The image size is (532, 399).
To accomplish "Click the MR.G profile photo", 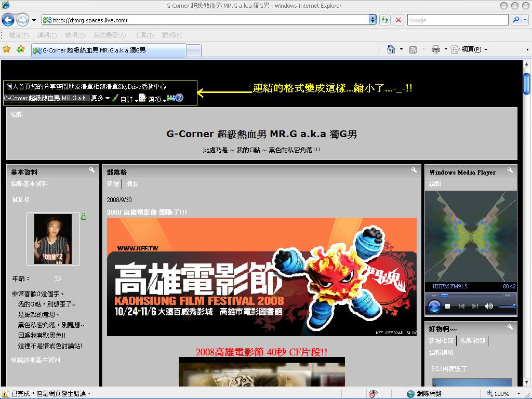I will coord(53,239).
